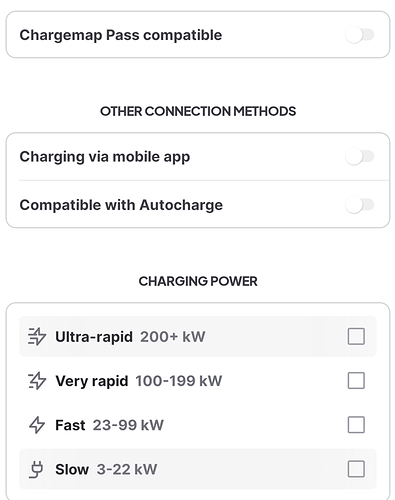The width and height of the screenshot is (395, 500).
Task: Click the Other Connection Methods heading
Action: coord(198,111)
